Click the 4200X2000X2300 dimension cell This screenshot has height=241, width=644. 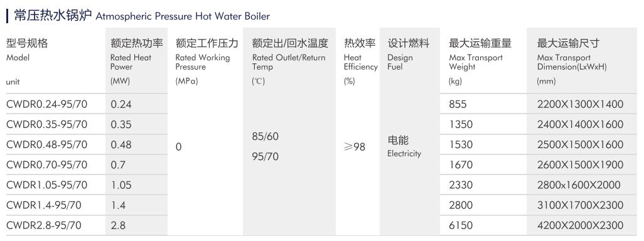(580, 225)
